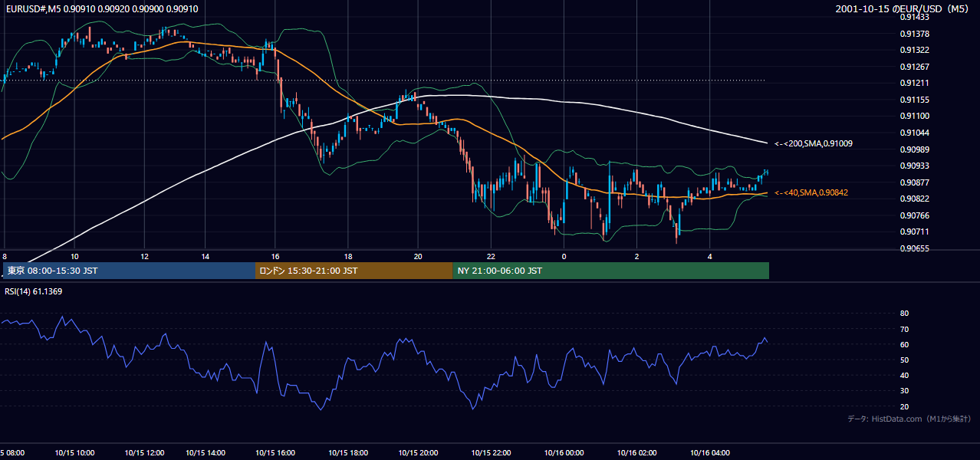This screenshot has height=460, width=980.
Task: Click hour label 22 under price chart
Action: [491, 256]
